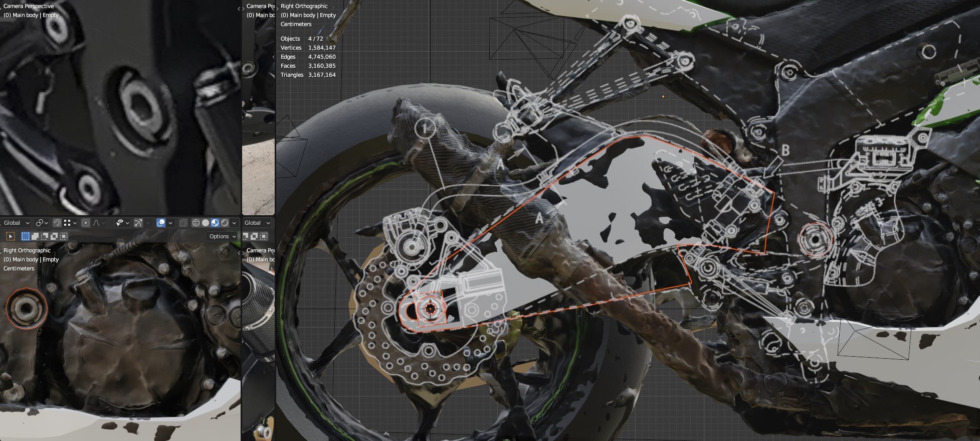Click 'Right Orthographic' label in the bottom-left viewport

tap(27, 250)
